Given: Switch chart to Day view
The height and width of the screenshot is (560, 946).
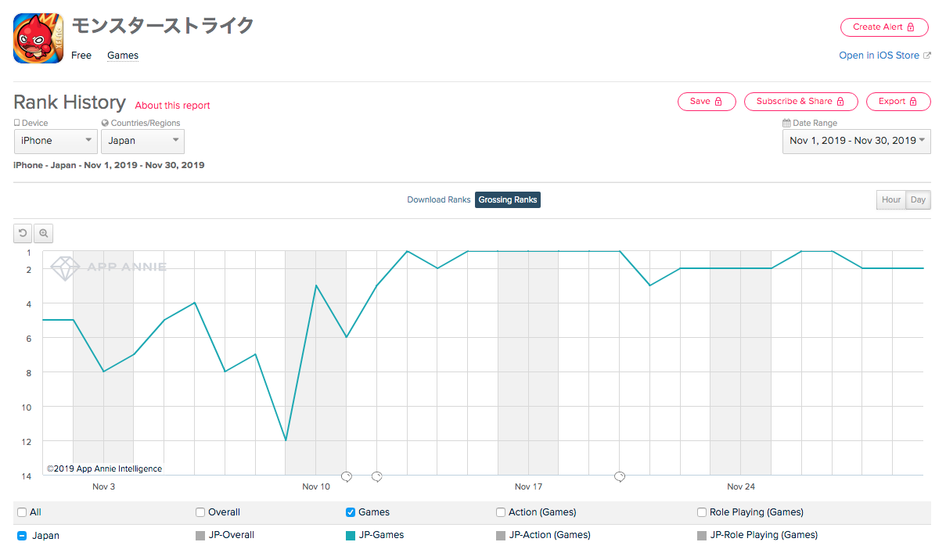Looking at the screenshot, I should (x=918, y=200).
